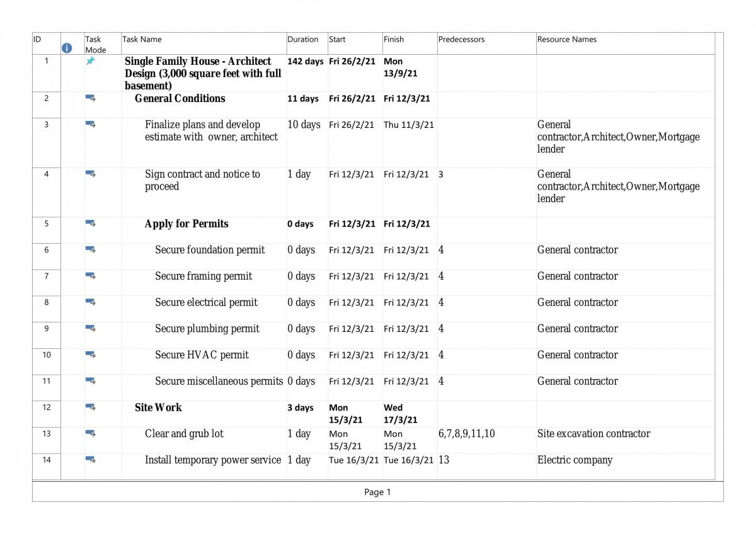The height and width of the screenshot is (534, 756).
Task: Click 'Site excavation contractor' resource name
Action: (x=593, y=433)
